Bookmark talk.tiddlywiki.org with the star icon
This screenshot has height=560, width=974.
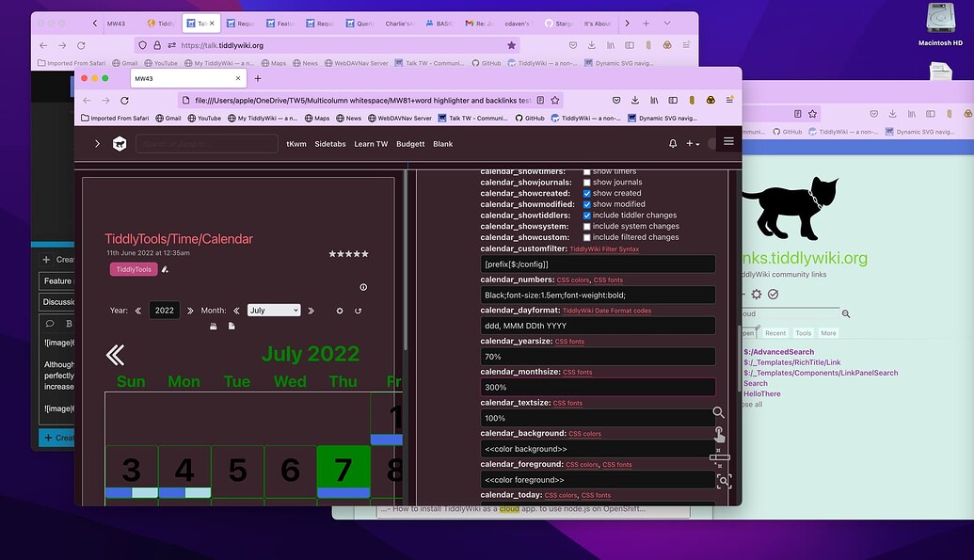coord(511,45)
